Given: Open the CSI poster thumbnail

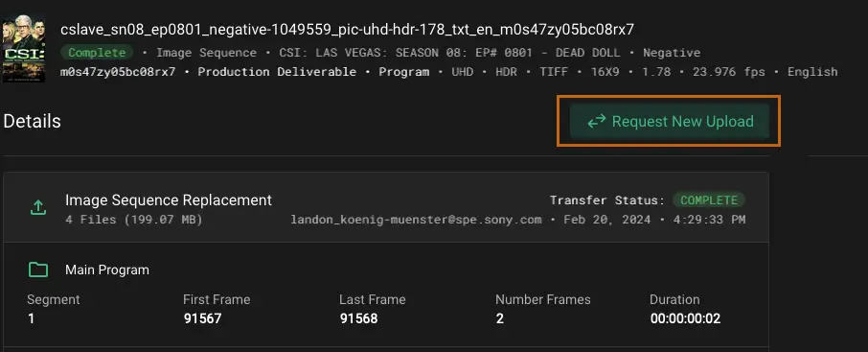Looking at the screenshot, I should coord(23,49).
